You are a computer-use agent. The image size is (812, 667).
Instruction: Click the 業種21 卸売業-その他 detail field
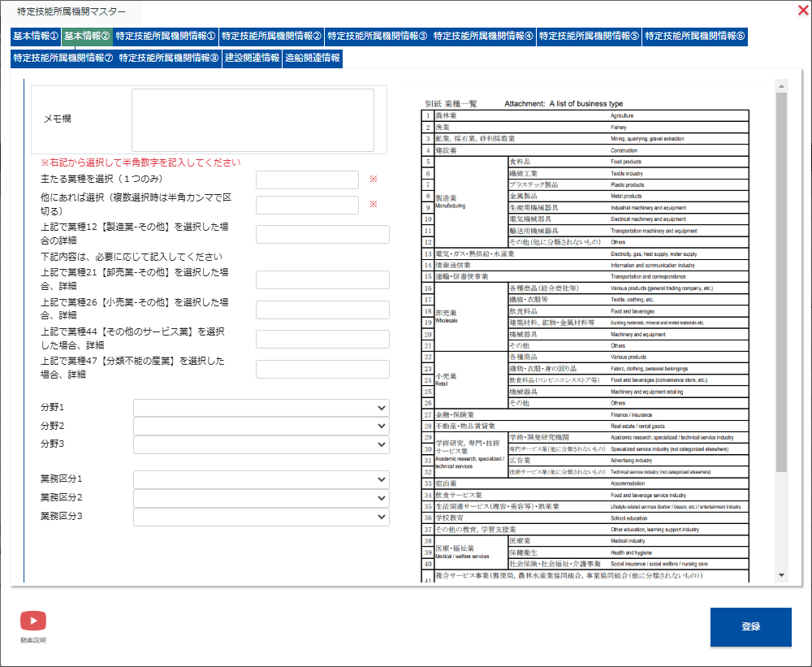click(322, 279)
